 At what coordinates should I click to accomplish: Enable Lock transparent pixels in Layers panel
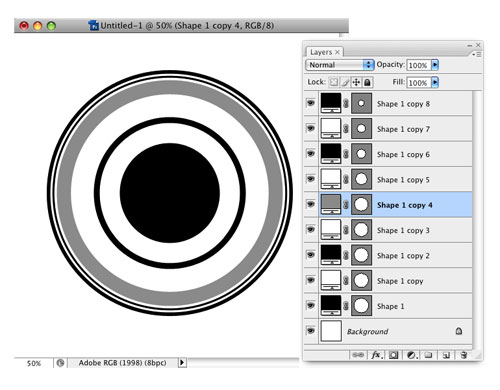point(334,82)
